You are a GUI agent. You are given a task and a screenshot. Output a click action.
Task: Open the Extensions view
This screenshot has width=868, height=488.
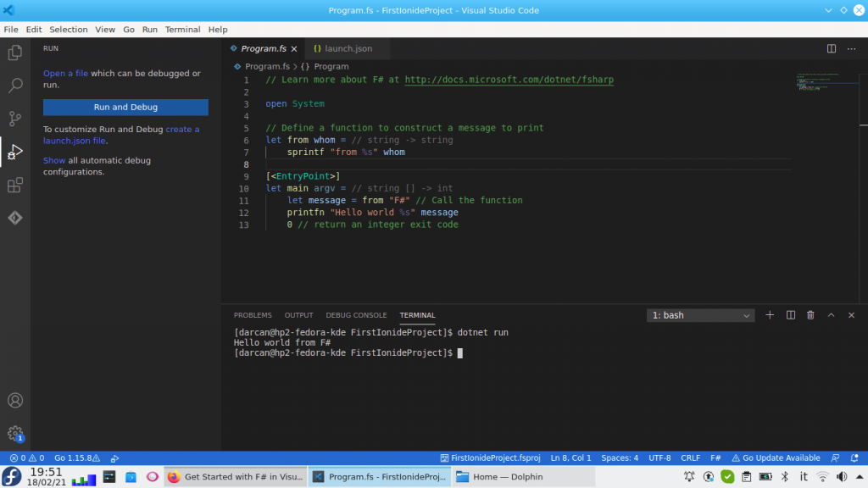click(x=15, y=185)
